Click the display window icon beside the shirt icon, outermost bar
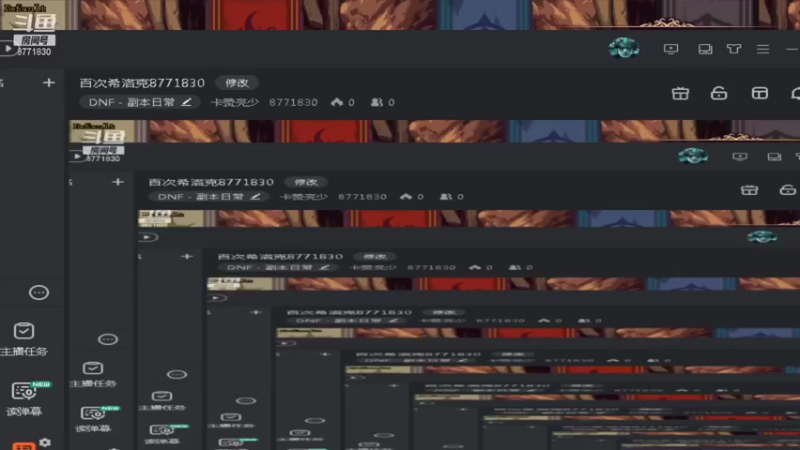The height and width of the screenshot is (450, 800). pos(705,49)
